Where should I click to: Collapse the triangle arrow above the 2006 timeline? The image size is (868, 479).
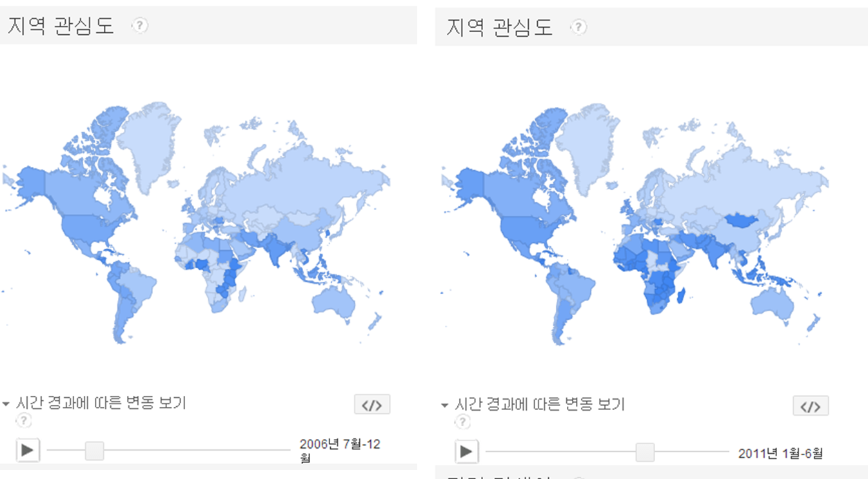6,404
